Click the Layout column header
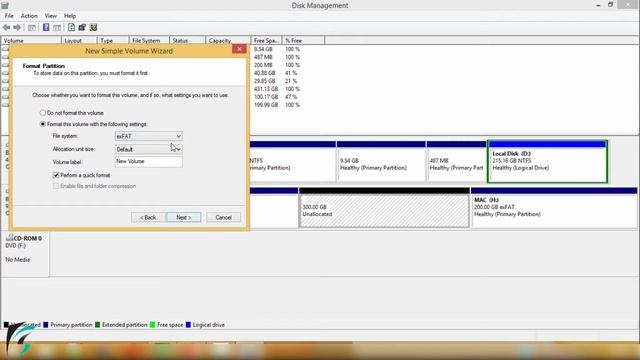The height and width of the screenshot is (360, 640). [x=79, y=41]
